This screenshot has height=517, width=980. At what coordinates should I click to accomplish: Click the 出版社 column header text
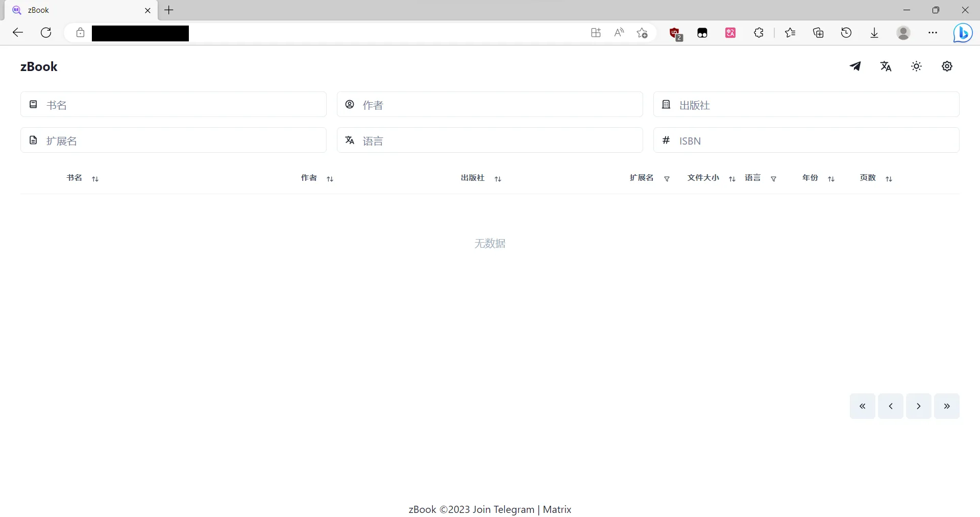pyautogui.click(x=473, y=178)
